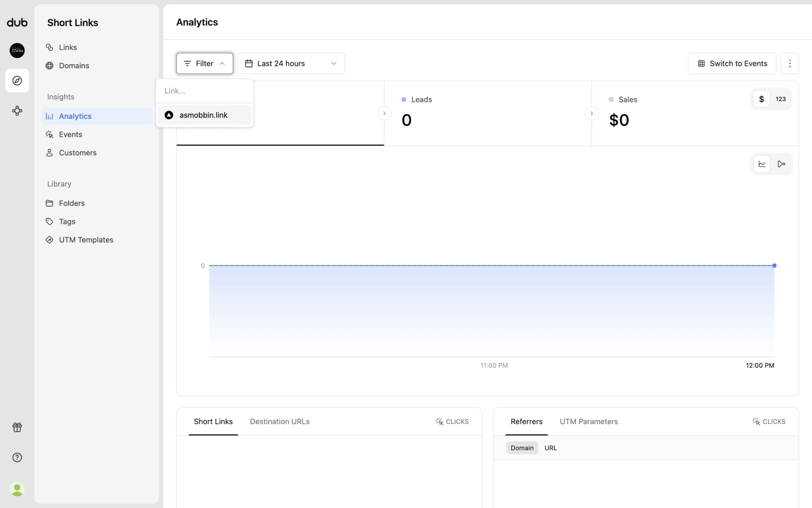
Task: Open UTM Templates page
Action: (x=96, y=240)
